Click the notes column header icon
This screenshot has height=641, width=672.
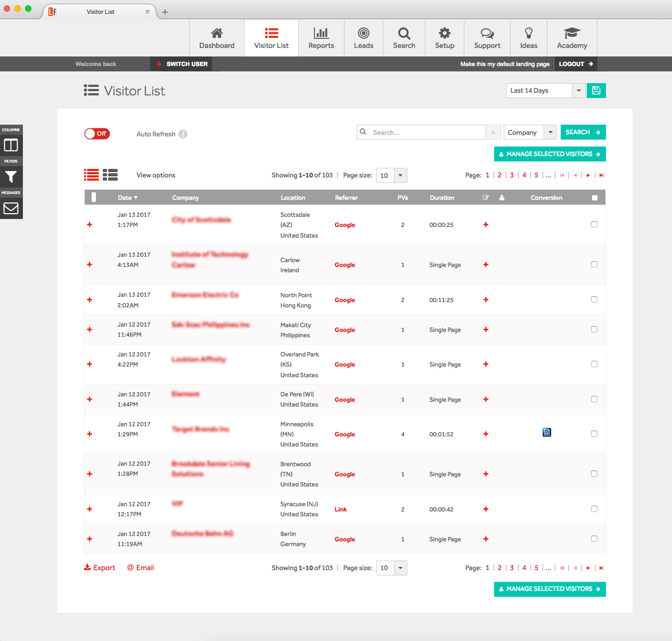click(486, 198)
